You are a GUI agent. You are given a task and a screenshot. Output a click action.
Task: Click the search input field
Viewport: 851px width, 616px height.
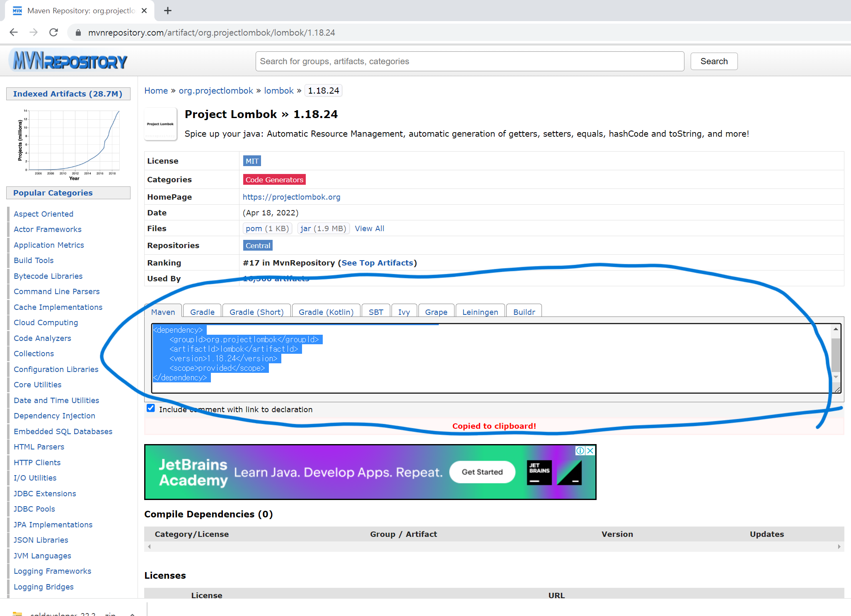(469, 61)
